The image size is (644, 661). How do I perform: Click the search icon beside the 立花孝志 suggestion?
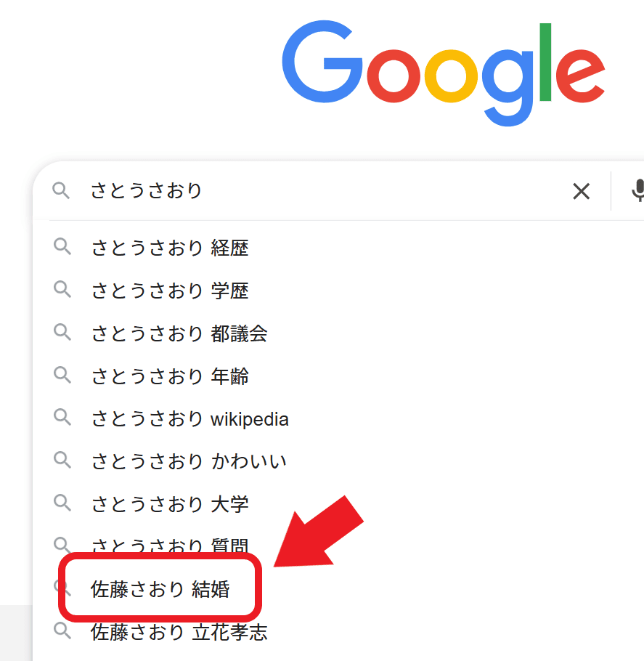(62, 632)
